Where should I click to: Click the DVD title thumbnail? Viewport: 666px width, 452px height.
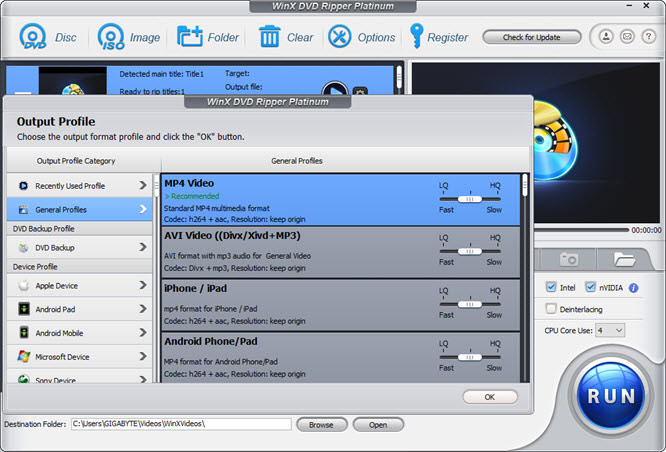click(x=73, y=81)
